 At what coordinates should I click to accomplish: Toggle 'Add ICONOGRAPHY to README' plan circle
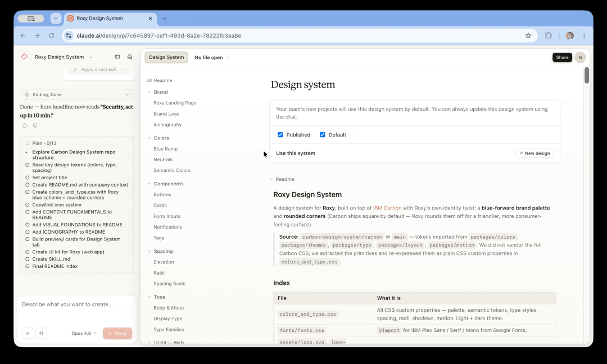(x=28, y=232)
